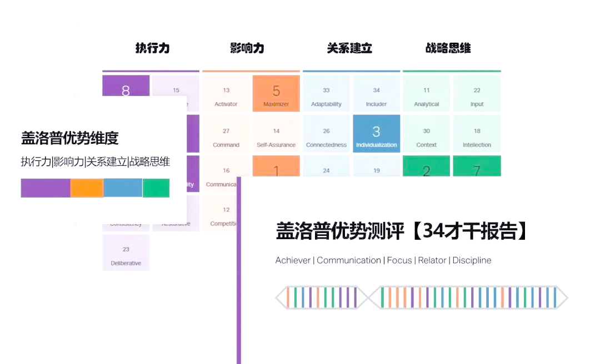Select the 26 Connectedness tile
600x364 pixels.
coord(326,134)
